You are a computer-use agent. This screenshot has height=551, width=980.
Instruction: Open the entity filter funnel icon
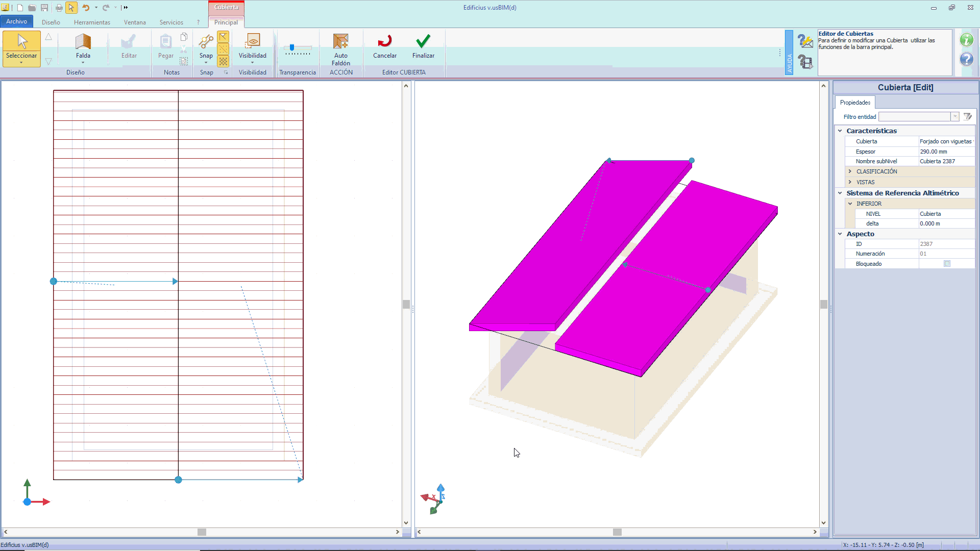(x=967, y=117)
